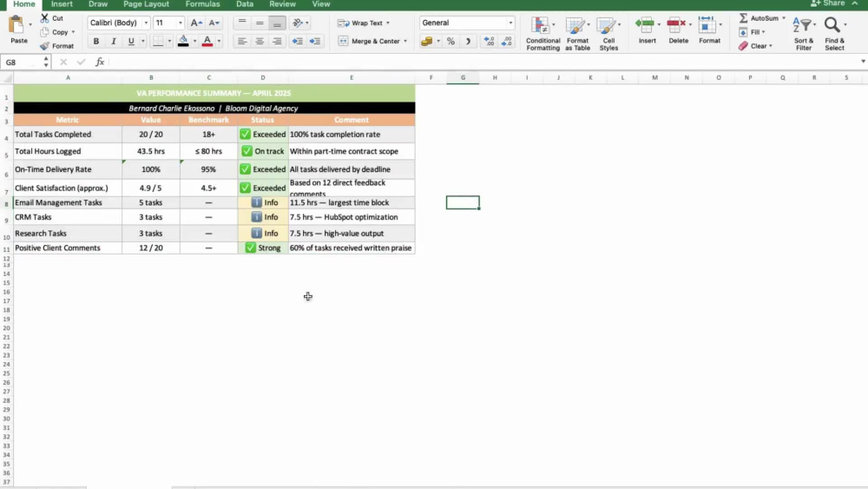Click the Share button
The width and height of the screenshot is (868, 489).
coord(828,3)
